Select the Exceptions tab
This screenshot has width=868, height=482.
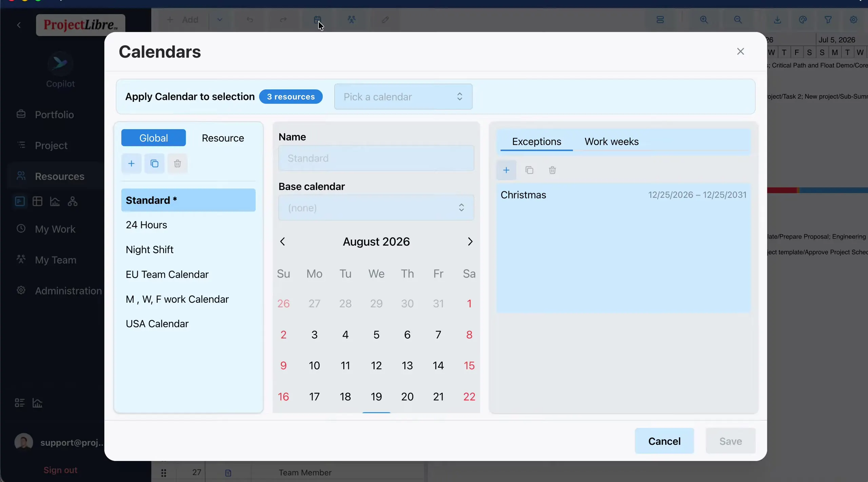point(536,141)
